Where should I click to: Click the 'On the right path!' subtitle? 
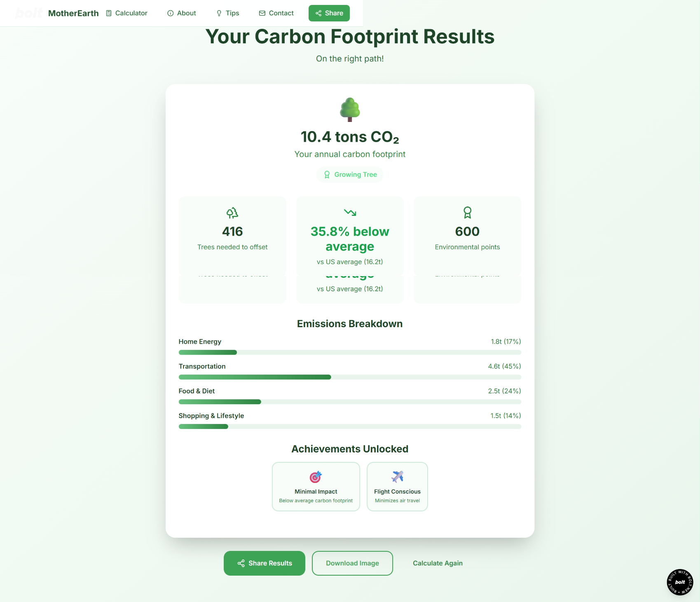350,59
